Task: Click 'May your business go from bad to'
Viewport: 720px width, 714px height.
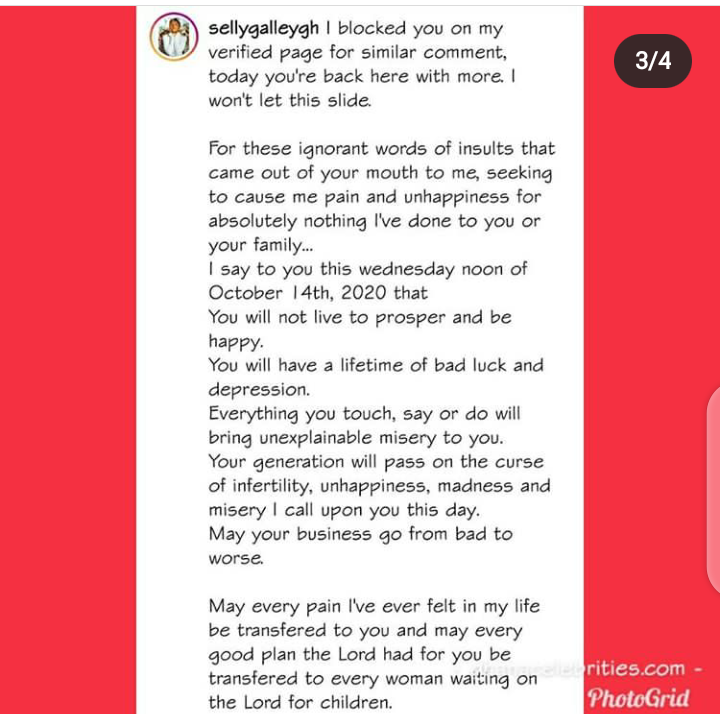Action: 360,534
